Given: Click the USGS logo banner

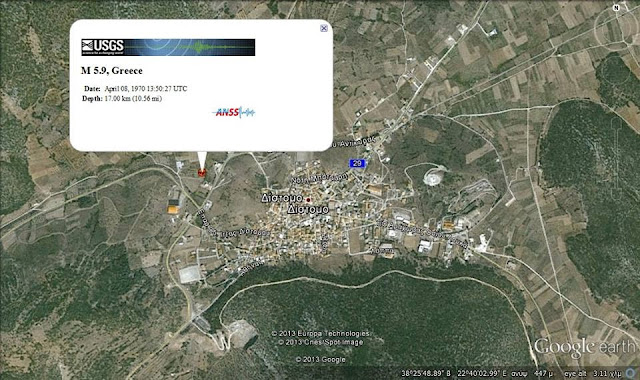Looking at the screenshot, I should 168,47.
